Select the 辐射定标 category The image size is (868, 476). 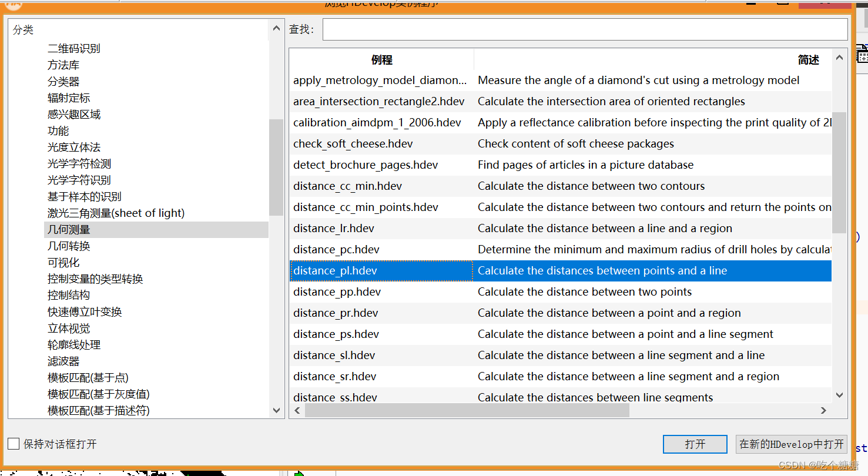click(x=69, y=98)
